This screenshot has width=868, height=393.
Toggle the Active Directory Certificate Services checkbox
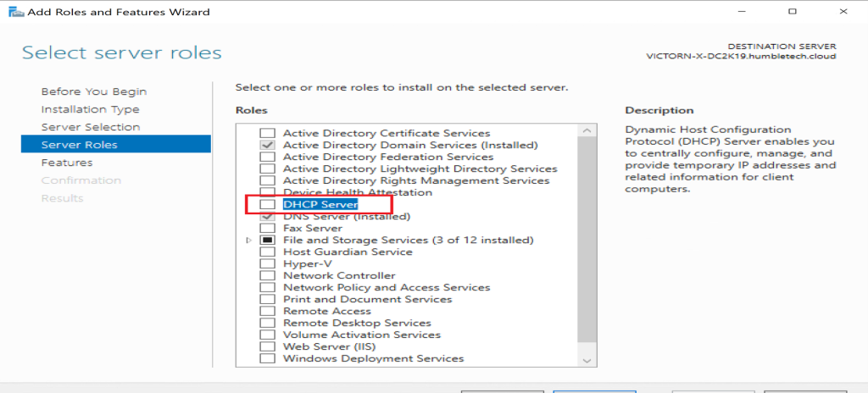(x=267, y=133)
